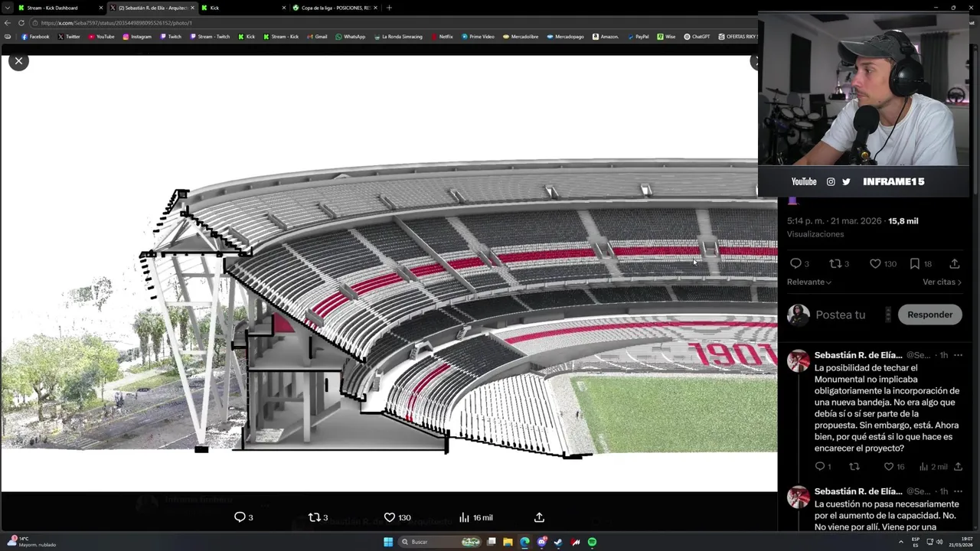
Task: Open File Explorer from taskbar
Action: point(508,542)
